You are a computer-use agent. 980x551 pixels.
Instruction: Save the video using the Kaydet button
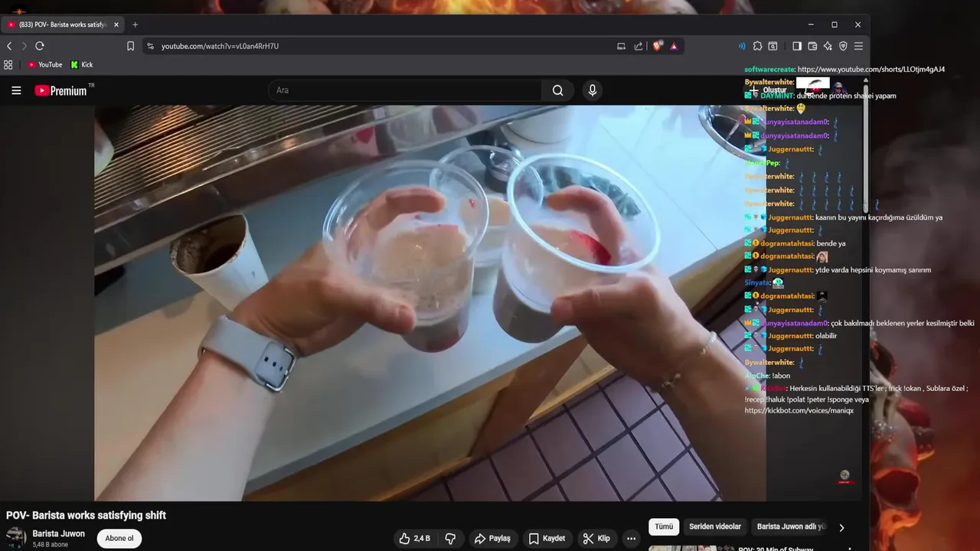pos(547,539)
